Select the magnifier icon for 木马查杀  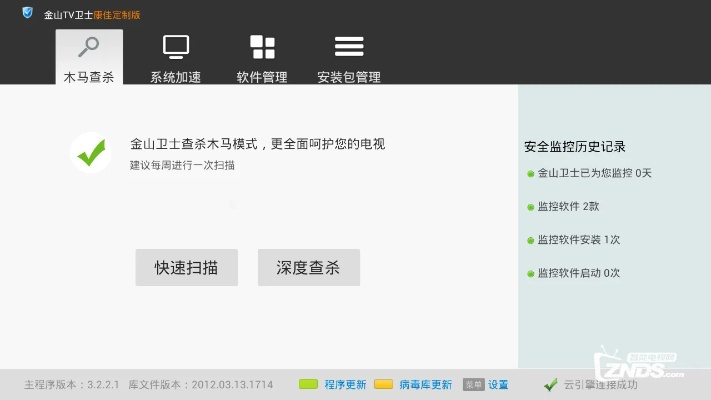(89, 47)
